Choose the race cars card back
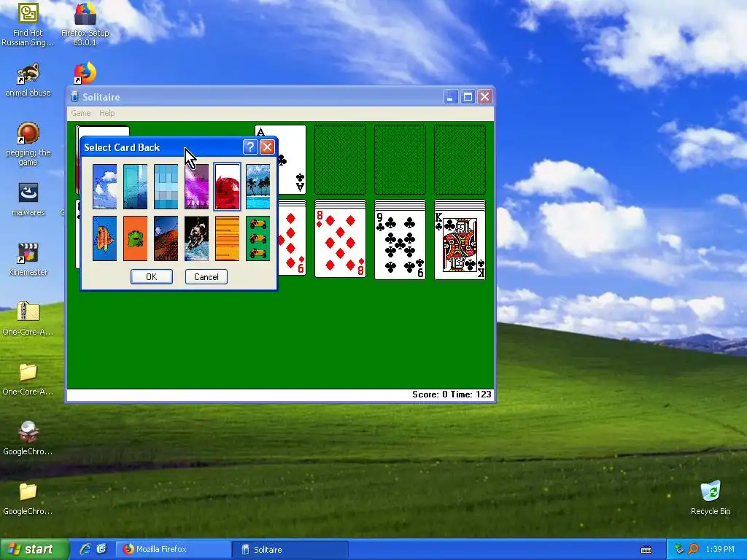This screenshot has height=560, width=747. tap(258, 238)
